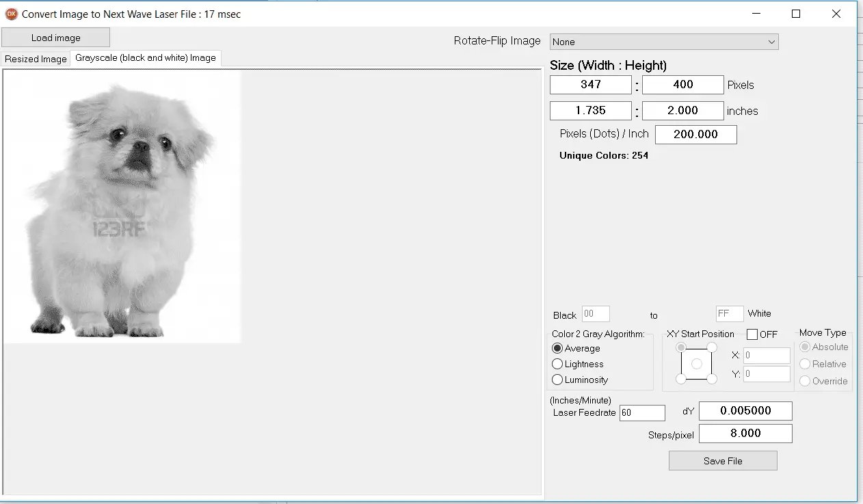Screen dimensions: 863x504
Task: Select center XY start position
Action: click(x=697, y=364)
